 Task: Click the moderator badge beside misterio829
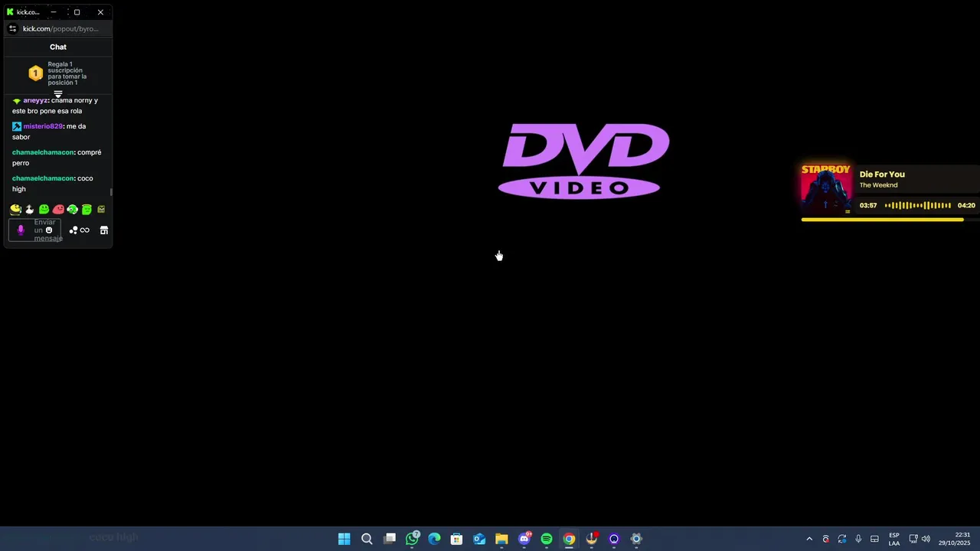click(x=17, y=126)
